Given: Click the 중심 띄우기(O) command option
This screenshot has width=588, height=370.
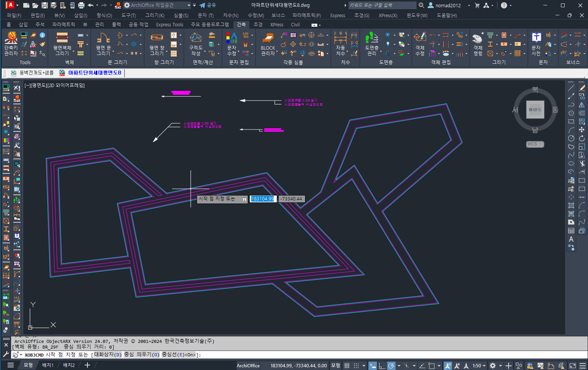Looking at the screenshot, I should [142, 355].
